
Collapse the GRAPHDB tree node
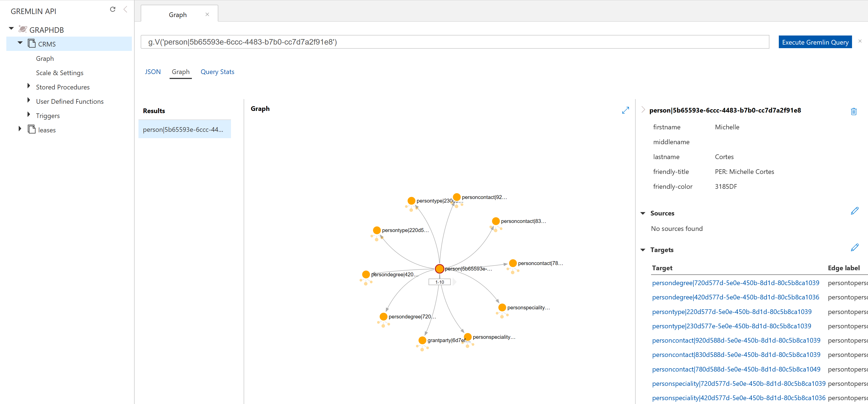(11, 28)
